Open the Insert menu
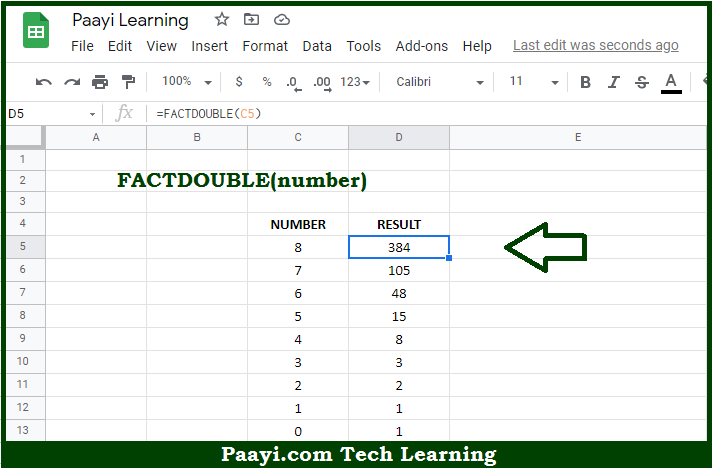This screenshot has height=468, width=712. click(x=209, y=46)
